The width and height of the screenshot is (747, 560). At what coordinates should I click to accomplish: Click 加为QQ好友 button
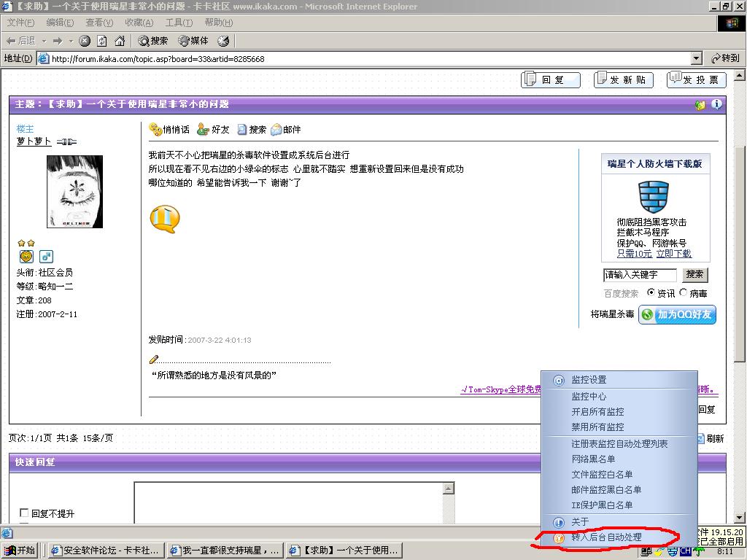tap(677, 314)
